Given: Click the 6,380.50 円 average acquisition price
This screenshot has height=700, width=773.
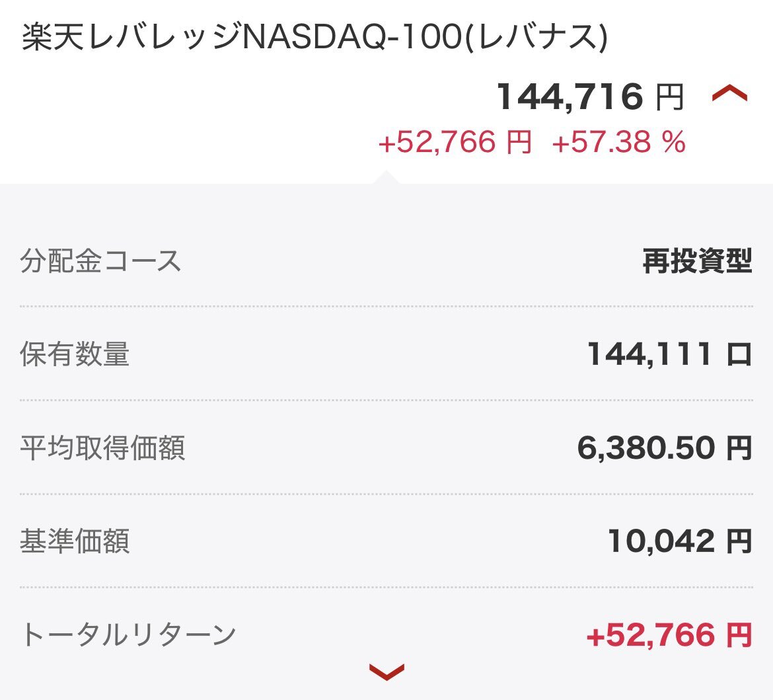Looking at the screenshot, I should point(665,448).
